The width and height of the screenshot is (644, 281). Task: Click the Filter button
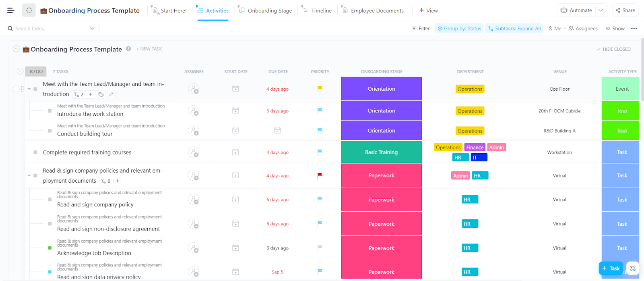421,29
